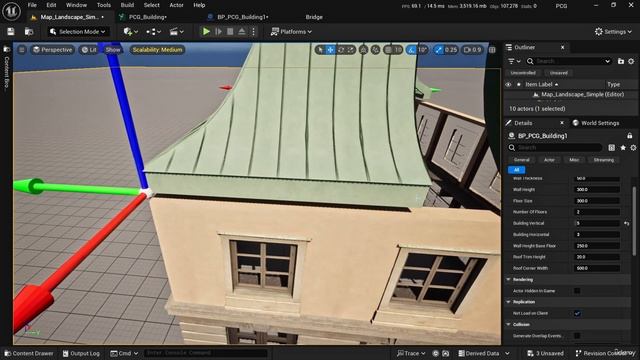Save the current level with the disk icon

(11, 31)
